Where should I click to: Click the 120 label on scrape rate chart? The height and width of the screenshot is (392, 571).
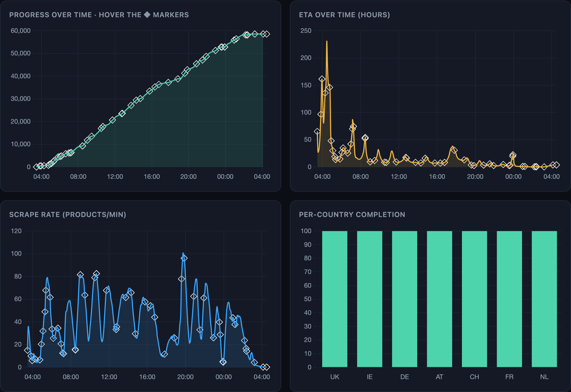pos(16,231)
